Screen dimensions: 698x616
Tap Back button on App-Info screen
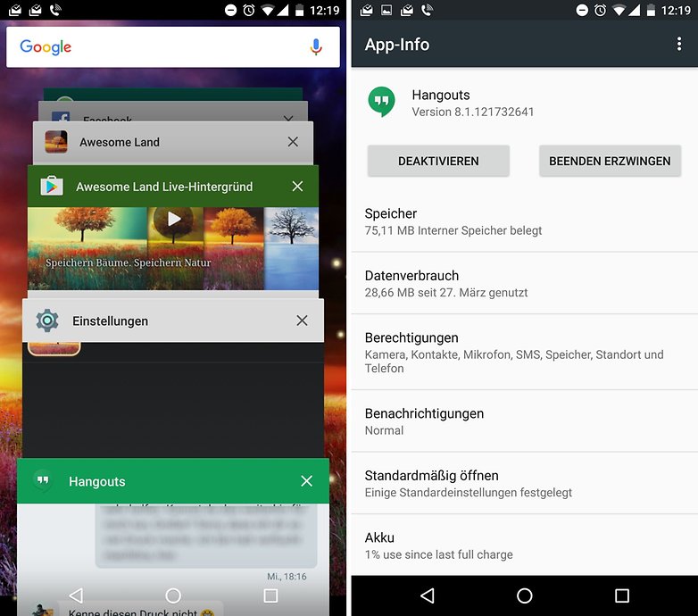pyautogui.click(x=428, y=595)
